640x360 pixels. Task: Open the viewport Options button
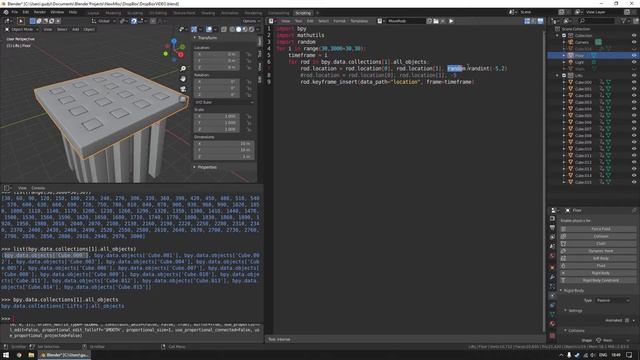tap(251, 21)
